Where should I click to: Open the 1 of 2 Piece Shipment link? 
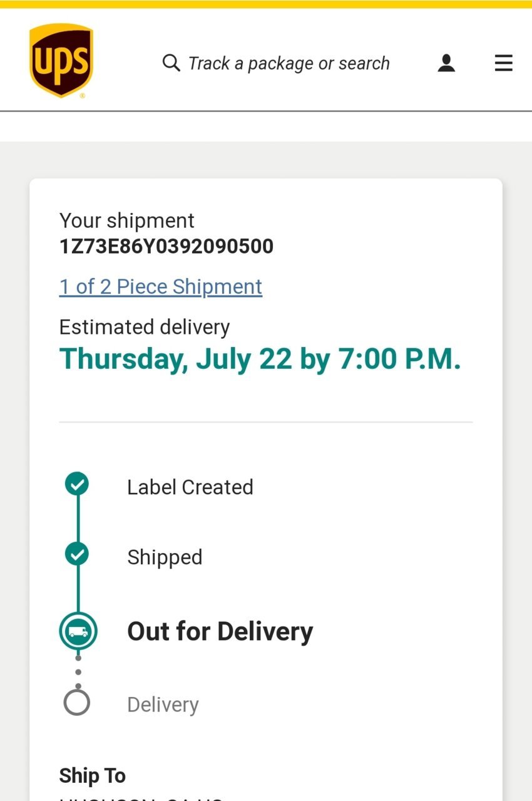(161, 287)
